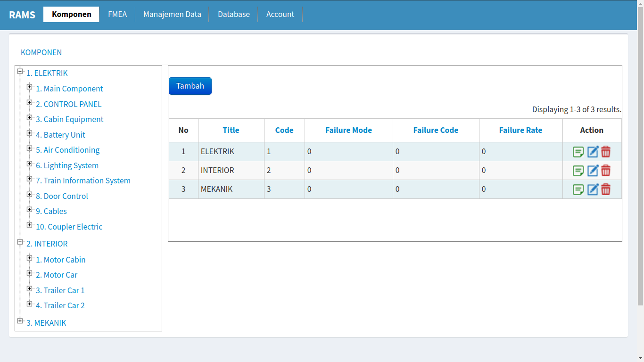Viewport: 644px width, 362px height.
Task: Delete the INTERIOR row with trash icon
Action: tap(606, 171)
